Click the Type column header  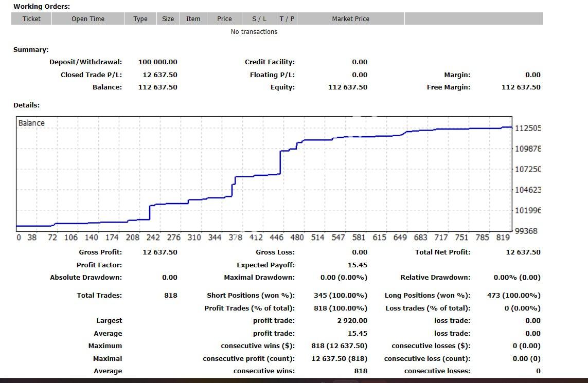click(x=140, y=19)
